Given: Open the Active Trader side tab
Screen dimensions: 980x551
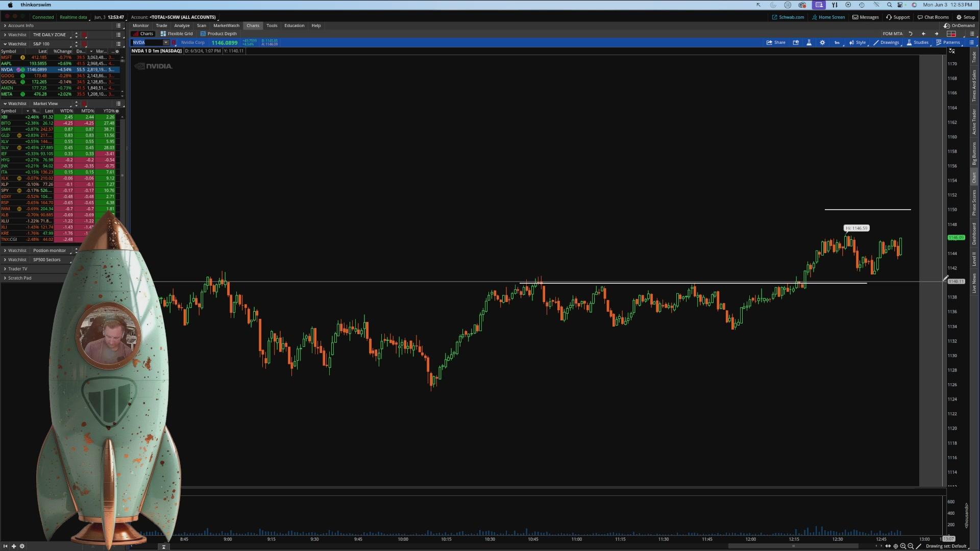Looking at the screenshot, I should point(974,121).
